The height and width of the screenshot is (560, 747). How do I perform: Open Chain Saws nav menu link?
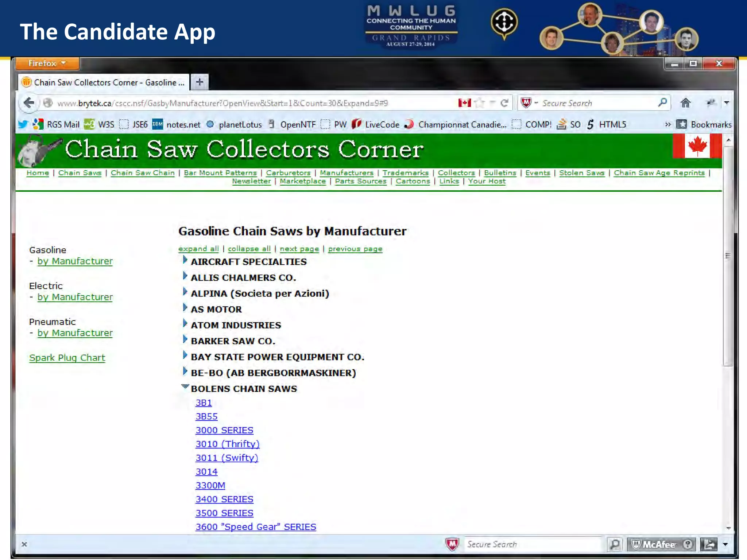click(80, 173)
